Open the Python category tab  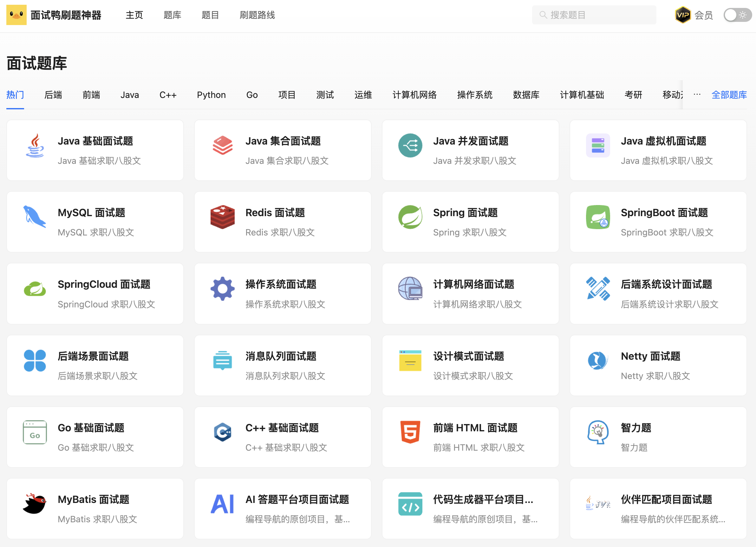point(211,95)
